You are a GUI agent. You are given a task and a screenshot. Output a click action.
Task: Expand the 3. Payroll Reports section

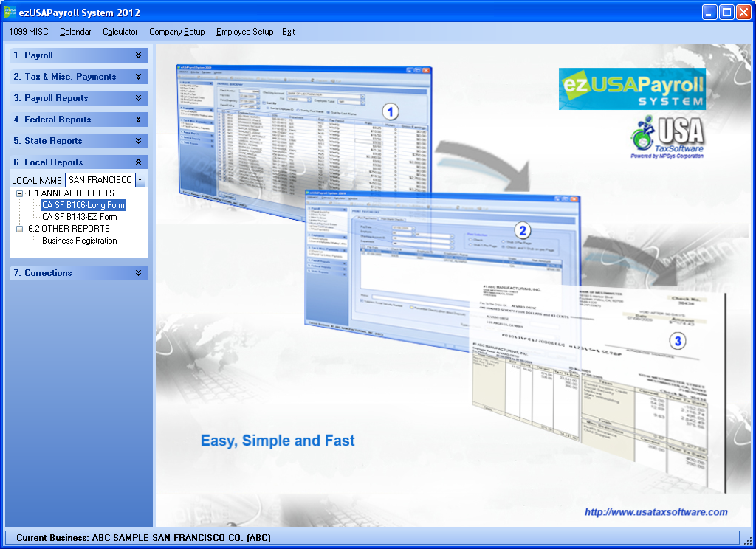(x=138, y=98)
